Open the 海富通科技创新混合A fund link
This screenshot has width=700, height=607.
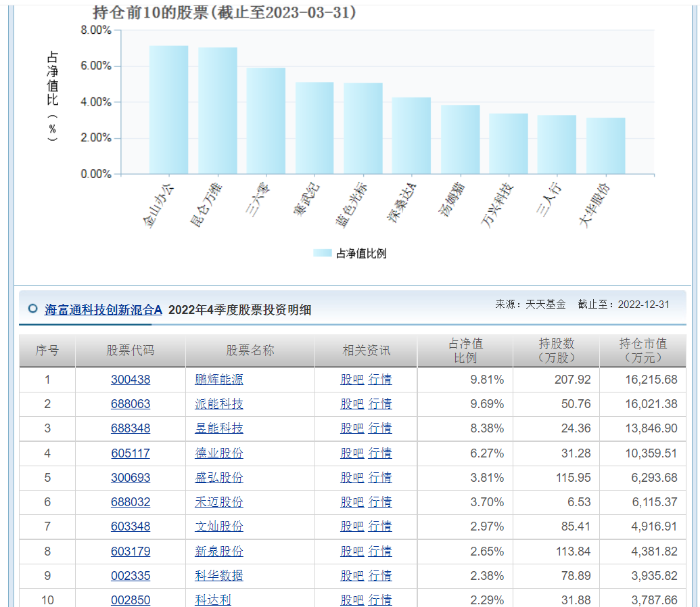coord(103,310)
